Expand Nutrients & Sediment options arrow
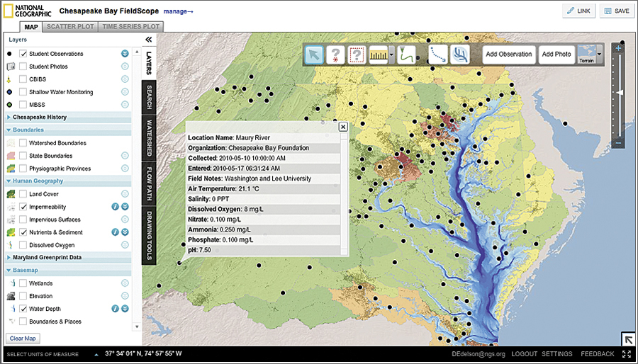 coord(125,232)
